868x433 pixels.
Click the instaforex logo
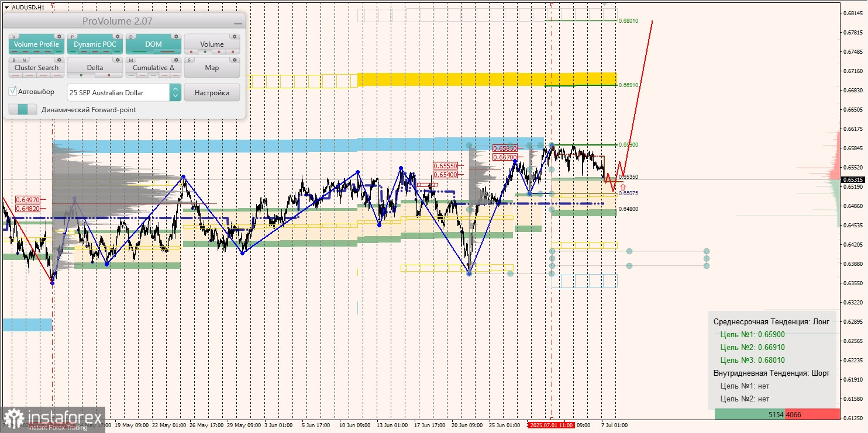(x=53, y=420)
